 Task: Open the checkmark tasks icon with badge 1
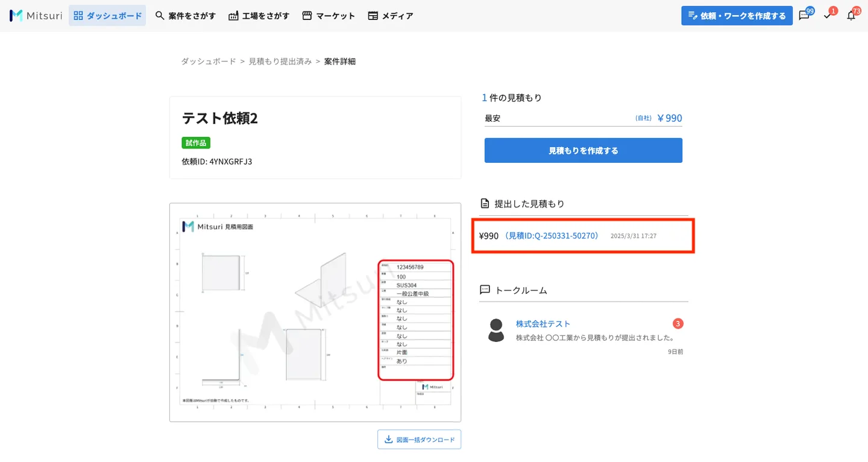pos(828,16)
